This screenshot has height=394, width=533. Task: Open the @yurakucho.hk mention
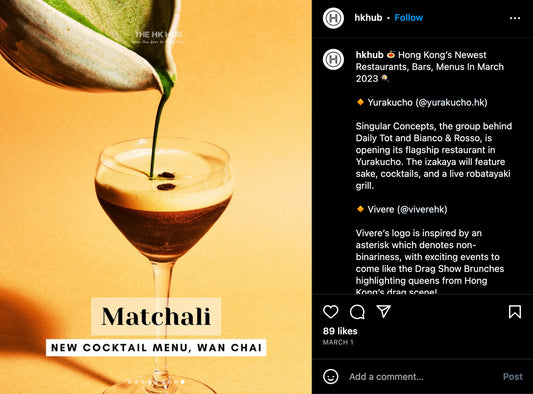coord(451,102)
